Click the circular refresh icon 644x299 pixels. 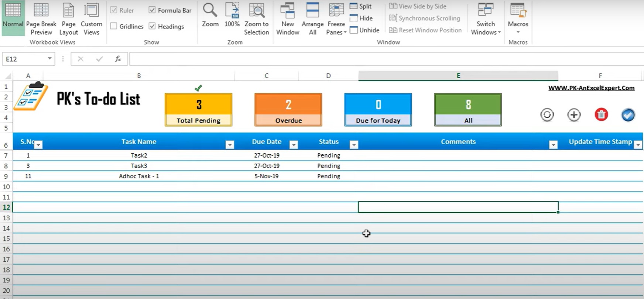(547, 115)
